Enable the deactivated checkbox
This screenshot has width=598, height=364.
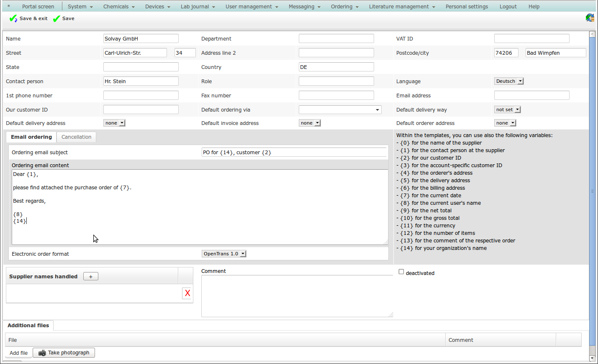(x=401, y=272)
